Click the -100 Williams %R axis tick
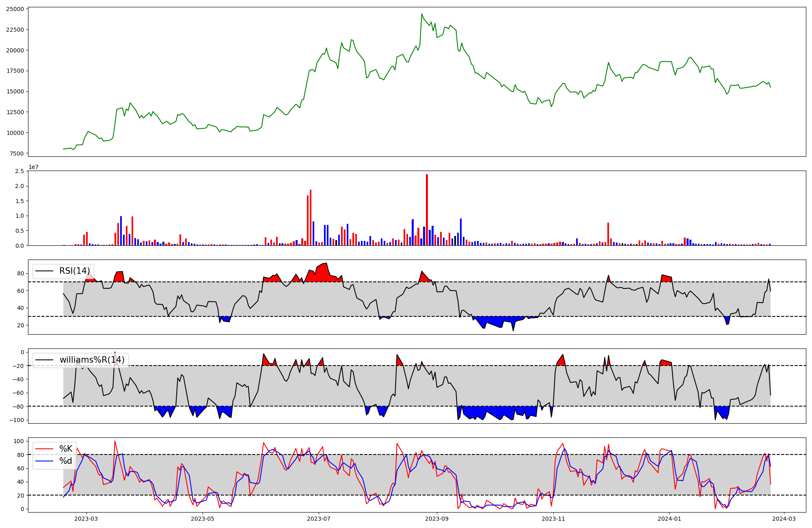 pos(17,420)
